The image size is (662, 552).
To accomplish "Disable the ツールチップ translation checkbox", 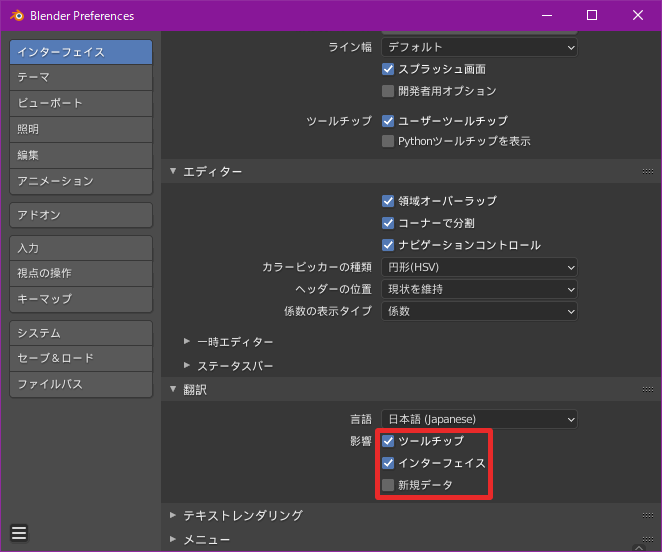I will [388, 441].
